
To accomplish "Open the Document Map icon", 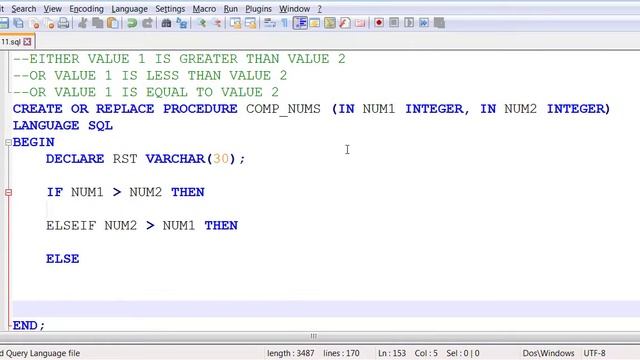I will [330, 23].
